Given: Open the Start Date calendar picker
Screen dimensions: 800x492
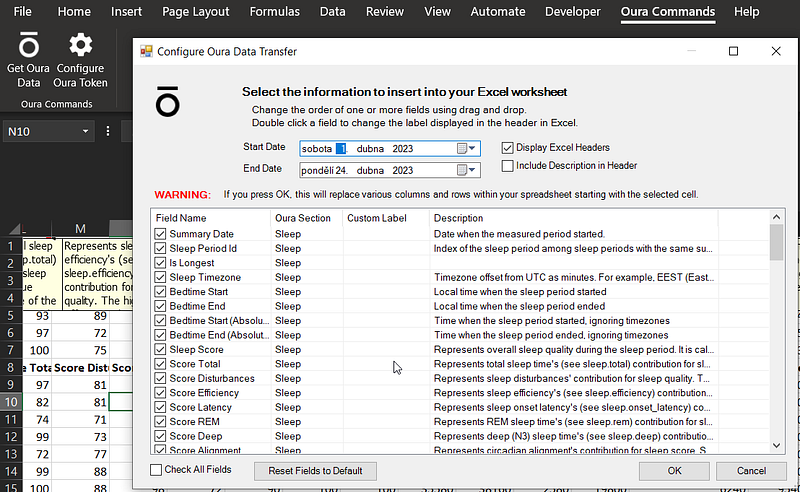Looking at the screenshot, I should pos(467,149).
